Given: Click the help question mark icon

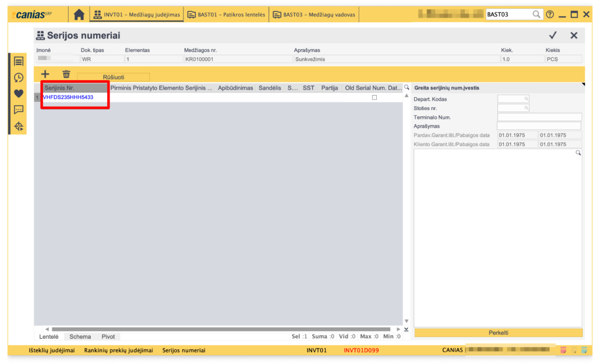Looking at the screenshot, I should pos(550,15).
